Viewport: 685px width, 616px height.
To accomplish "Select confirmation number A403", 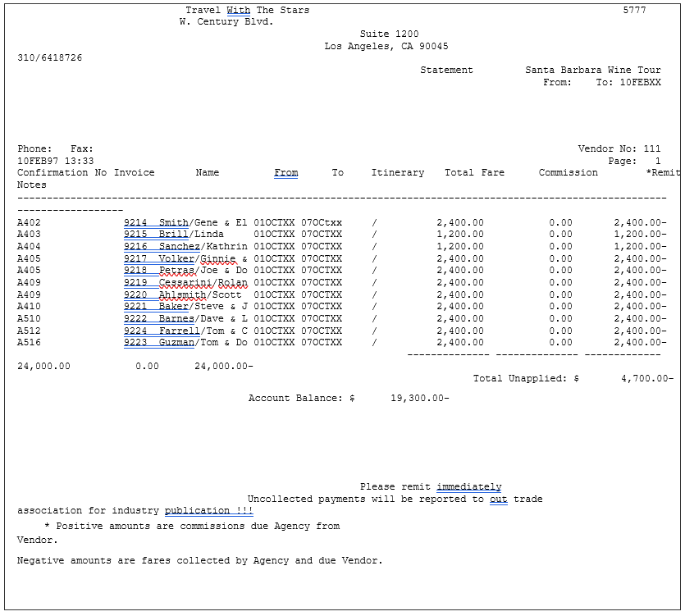I will [29, 234].
